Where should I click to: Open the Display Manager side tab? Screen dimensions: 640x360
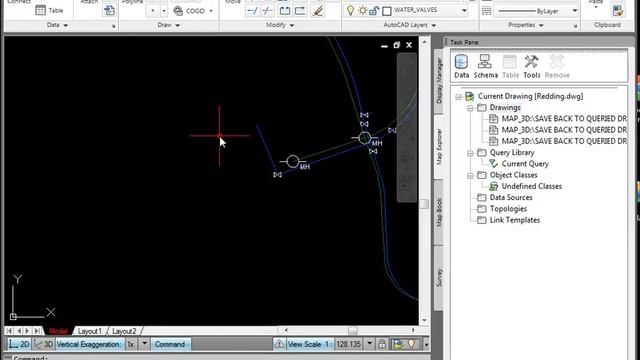point(439,80)
